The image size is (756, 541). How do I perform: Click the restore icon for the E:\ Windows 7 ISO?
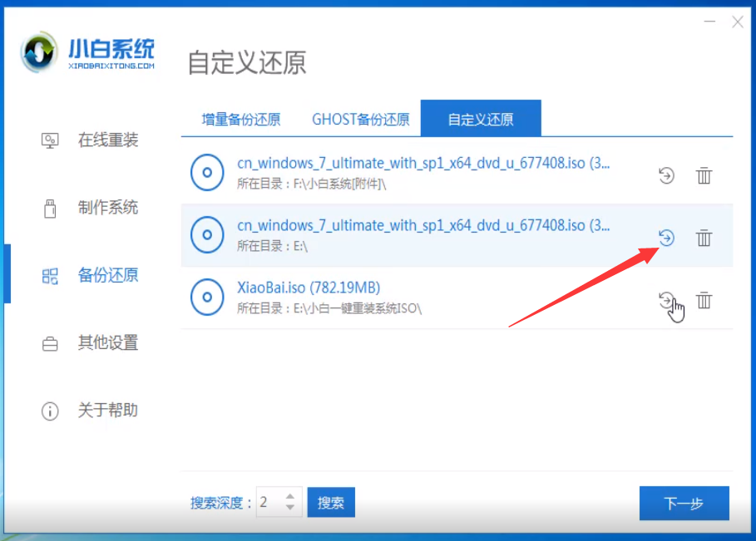click(x=666, y=238)
